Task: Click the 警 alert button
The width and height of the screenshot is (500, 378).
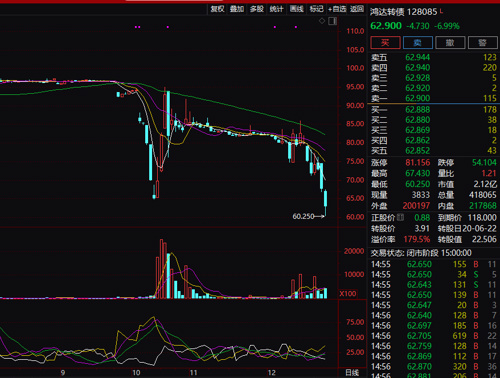Action: [x=482, y=43]
